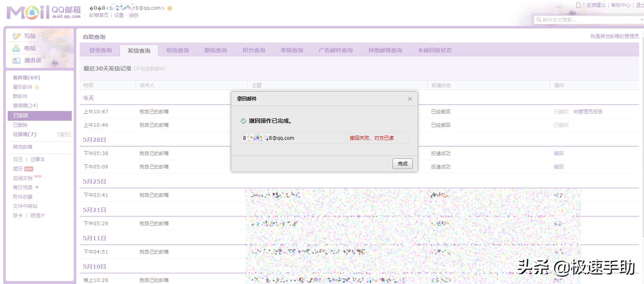Viewport: 644px width, 284px height.
Task: Click 完成 button in recall dialog
Action: point(403,164)
